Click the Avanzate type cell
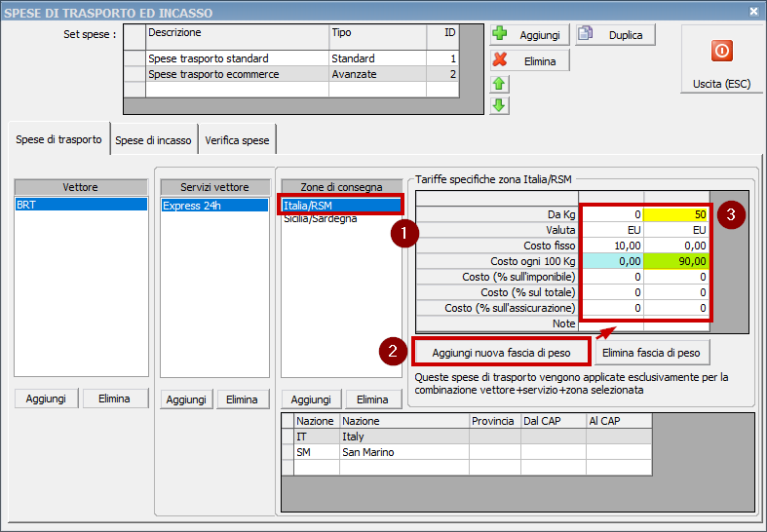The width and height of the screenshot is (767, 532). pos(377,74)
